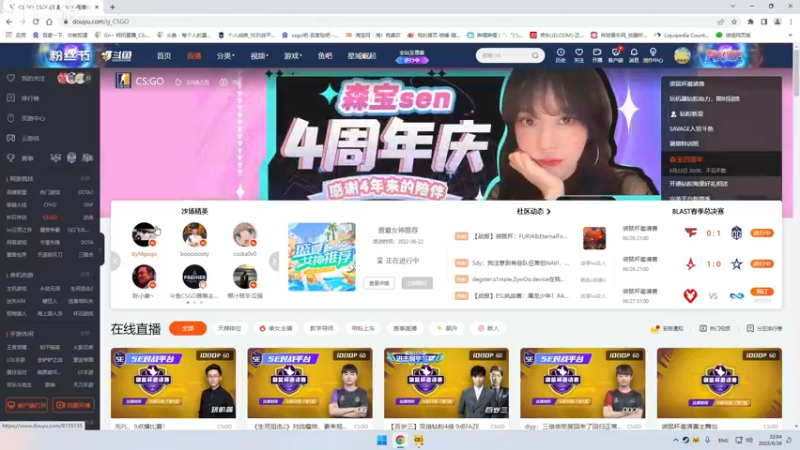Select 直播 live in navigation
This screenshot has width=800, height=450.
(194, 56)
